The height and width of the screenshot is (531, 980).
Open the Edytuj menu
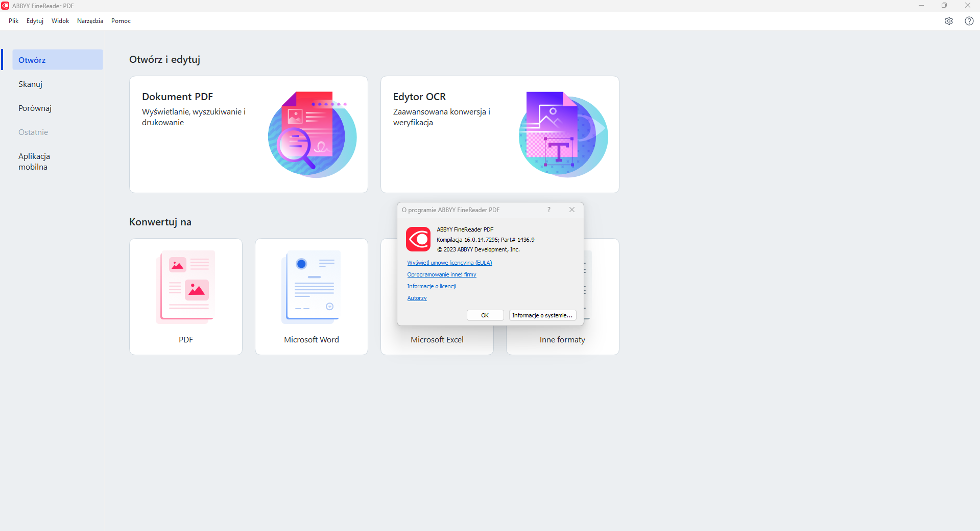click(x=35, y=21)
